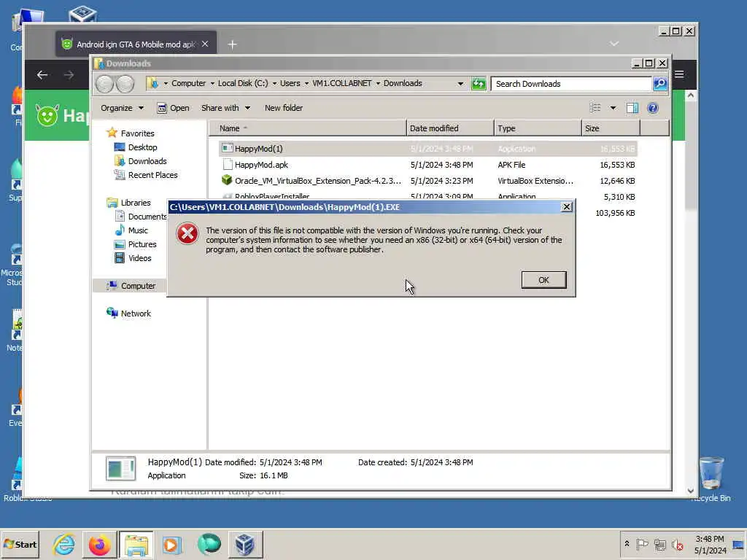Click the HappyMod(1) preview thumbnail in details pane

pyautogui.click(x=120, y=468)
